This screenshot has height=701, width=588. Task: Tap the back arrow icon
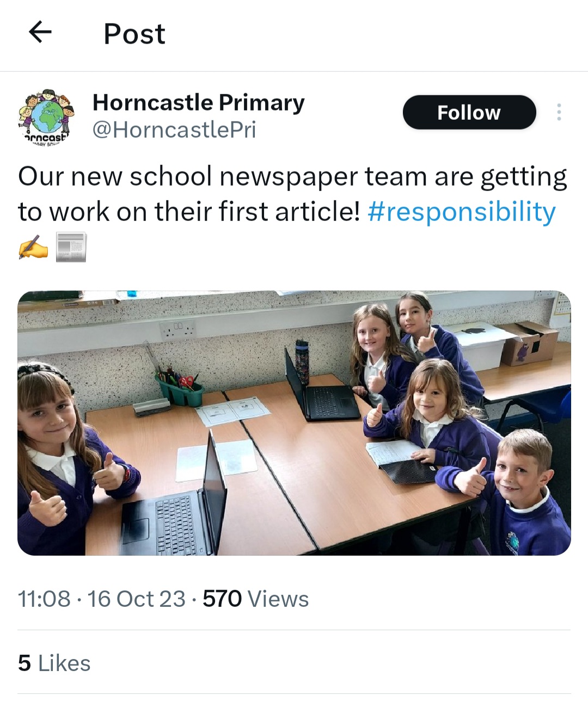(x=40, y=32)
